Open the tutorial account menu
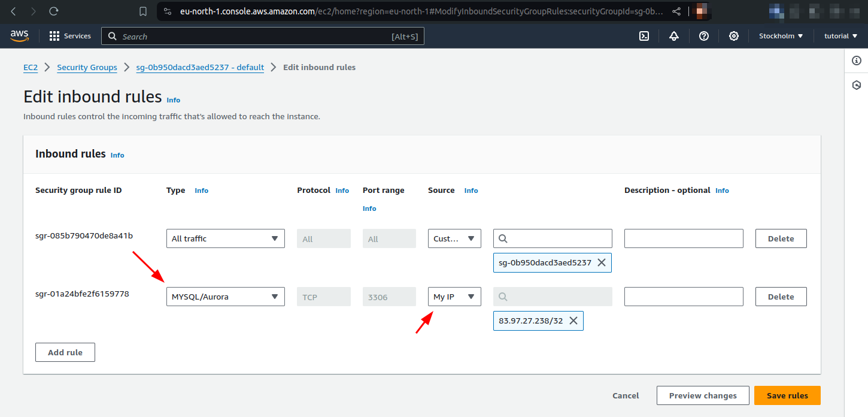Viewport: 868px width, 417px height. click(x=840, y=36)
